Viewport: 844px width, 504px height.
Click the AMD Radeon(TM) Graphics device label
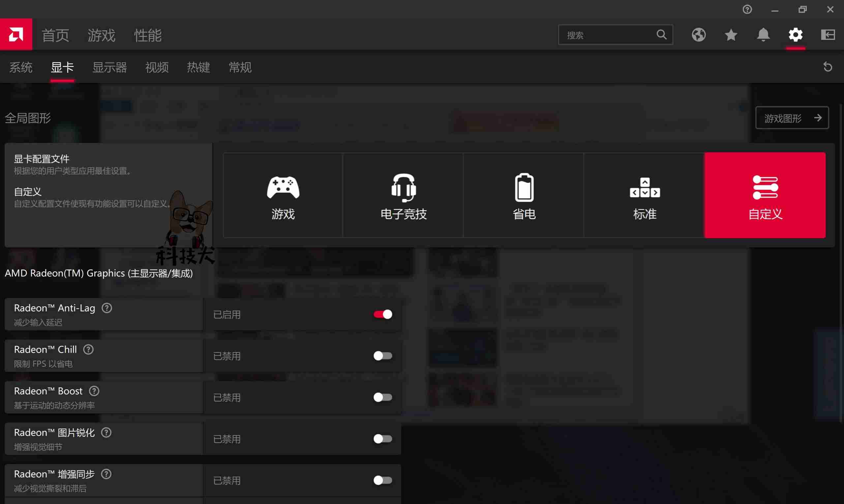pos(99,273)
